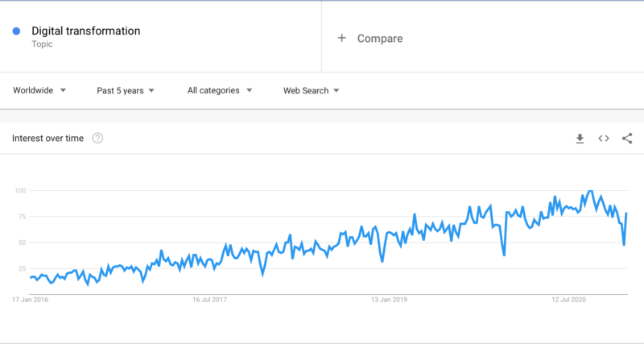Click the 13 Jan 2019 axis date
Viewport: 644px width, 344px height.
click(x=389, y=299)
